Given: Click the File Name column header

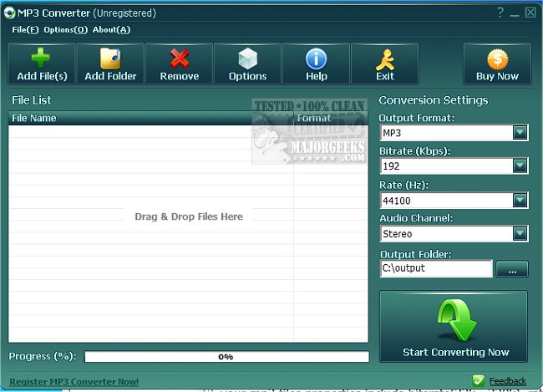Looking at the screenshot, I should pyautogui.click(x=151, y=118).
